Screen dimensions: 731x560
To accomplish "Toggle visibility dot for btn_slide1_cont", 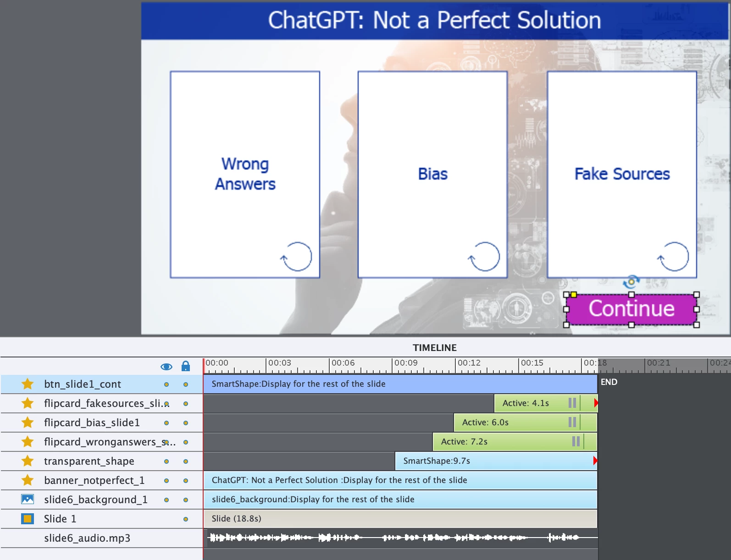I will (x=166, y=384).
